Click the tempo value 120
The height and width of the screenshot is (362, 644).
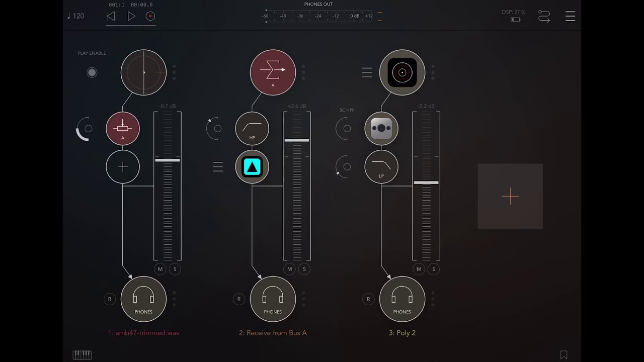[x=78, y=16]
